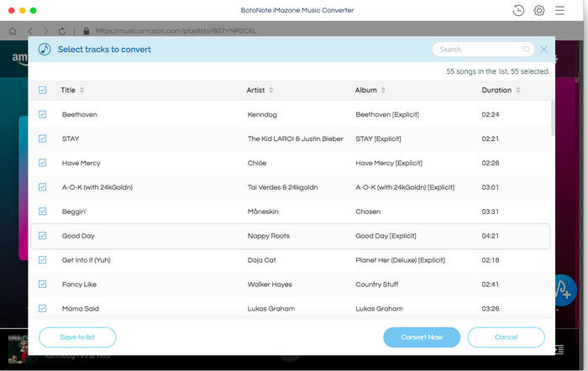Uncheck the Beethoven track checkbox

point(42,114)
